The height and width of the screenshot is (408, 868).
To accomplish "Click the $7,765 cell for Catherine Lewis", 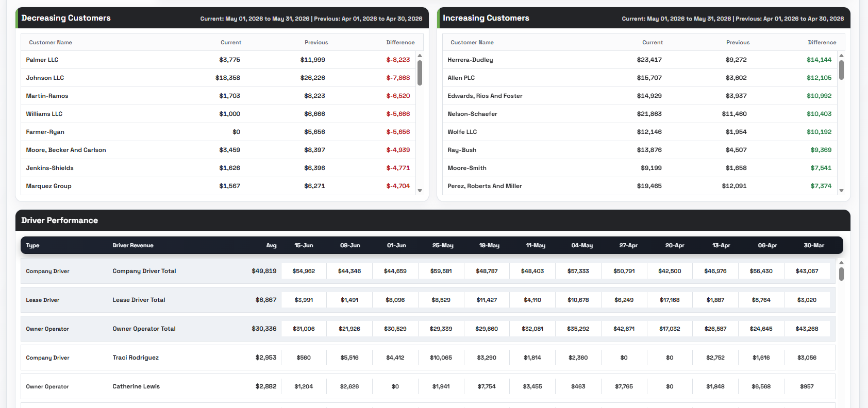I will click(x=624, y=386).
